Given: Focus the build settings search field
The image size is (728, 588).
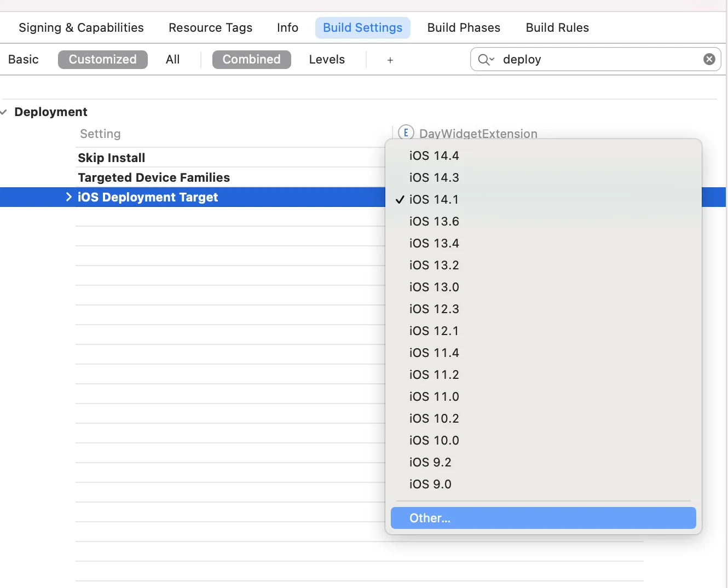Looking at the screenshot, I should coord(596,59).
